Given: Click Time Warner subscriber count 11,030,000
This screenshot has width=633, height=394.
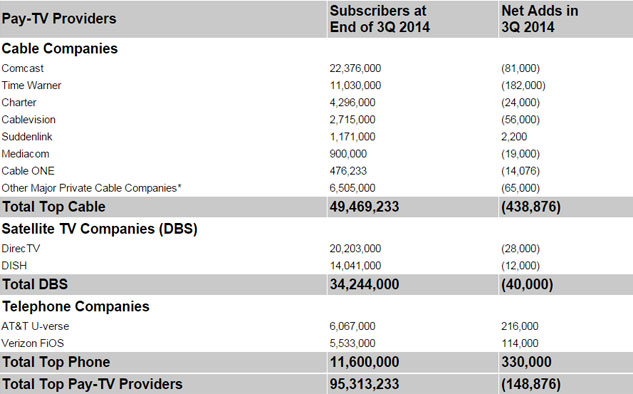Looking at the screenshot, I should tap(355, 86).
